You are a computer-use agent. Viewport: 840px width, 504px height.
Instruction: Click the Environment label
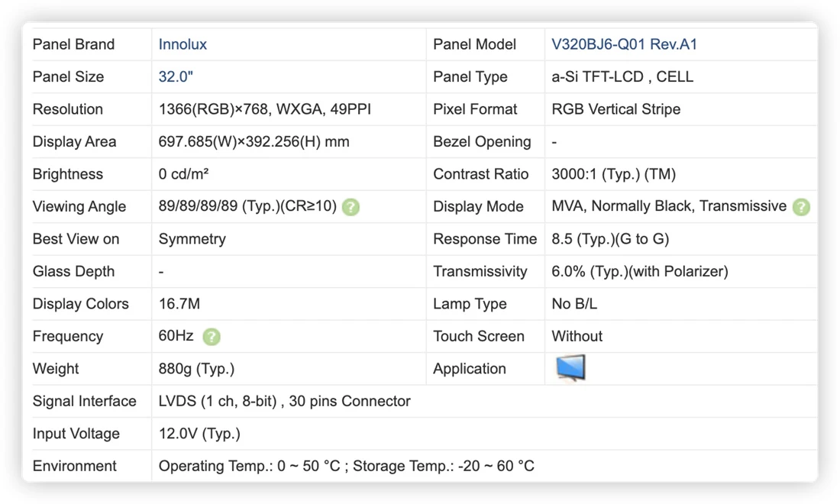[75, 466]
